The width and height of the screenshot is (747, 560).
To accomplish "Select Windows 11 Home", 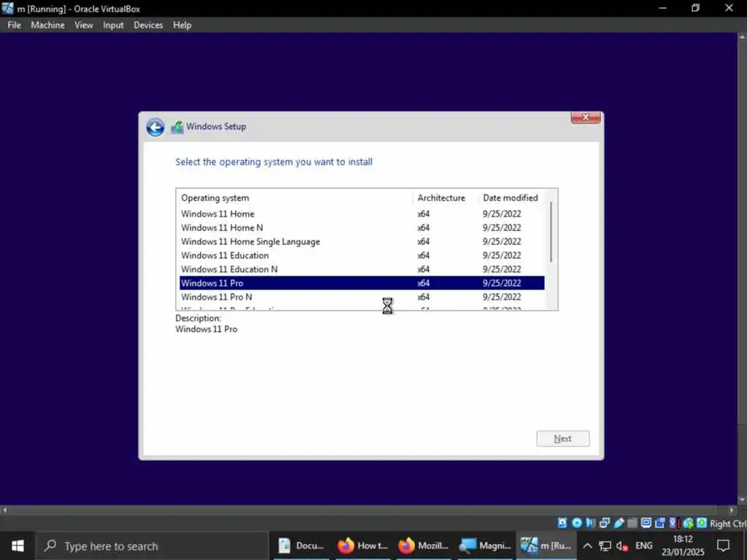I will pos(362,214).
